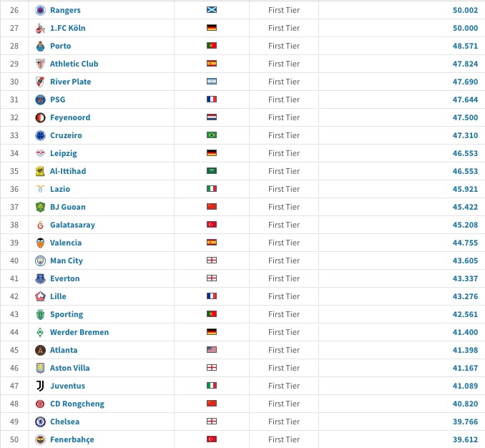Viewport: 485px width, 448px height.
Task: Click the Porto club crest icon
Action: coord(40,46)
